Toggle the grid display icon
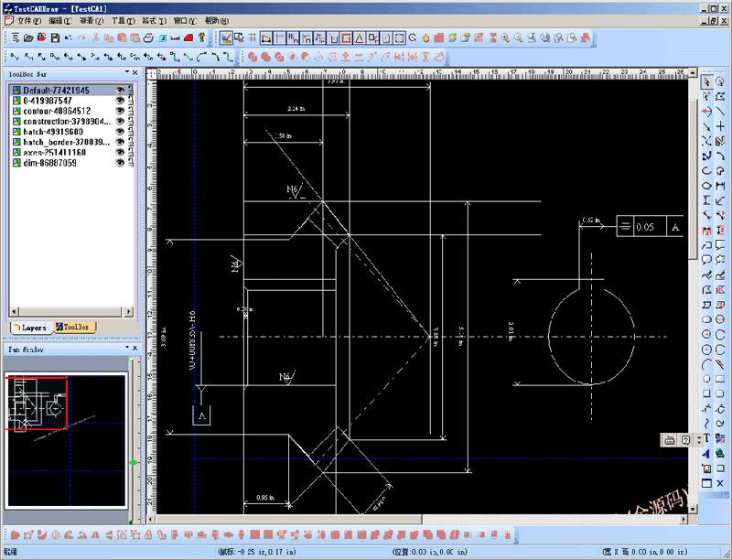Image resolution: width=732 pixels, height=560 pixels. click(253, 38)
